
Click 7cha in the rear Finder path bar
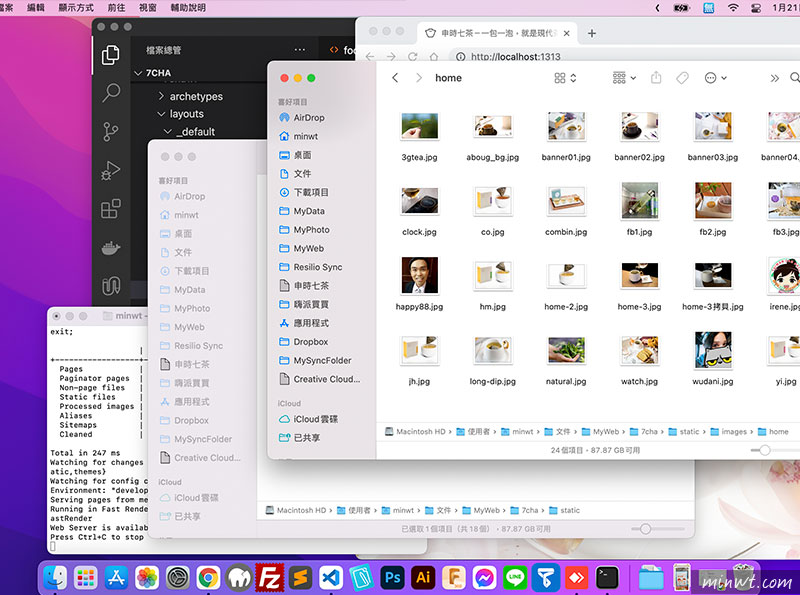(x=524, y=510)
